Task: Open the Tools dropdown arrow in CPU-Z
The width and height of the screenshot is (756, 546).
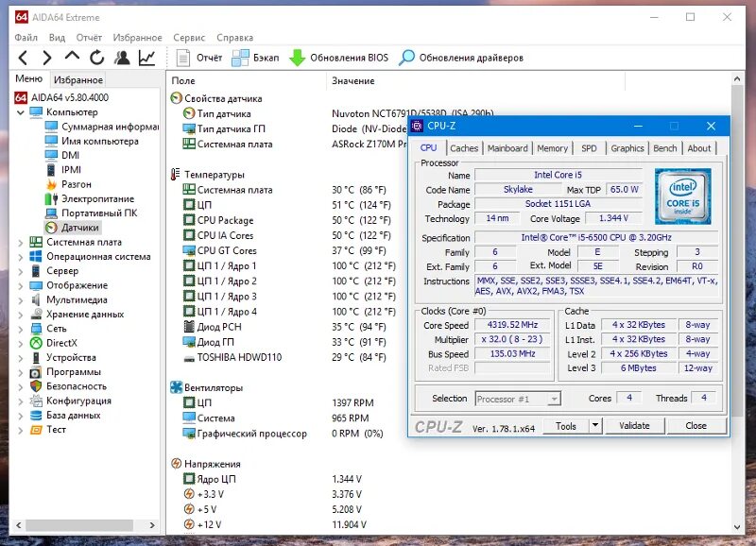Action: [x=595, y=425]
